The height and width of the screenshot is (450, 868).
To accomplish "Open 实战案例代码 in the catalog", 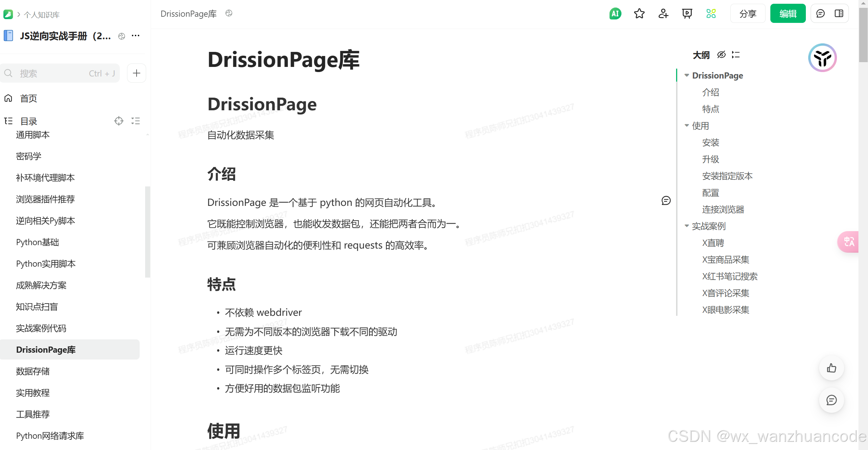I will (x=41, y=328).
